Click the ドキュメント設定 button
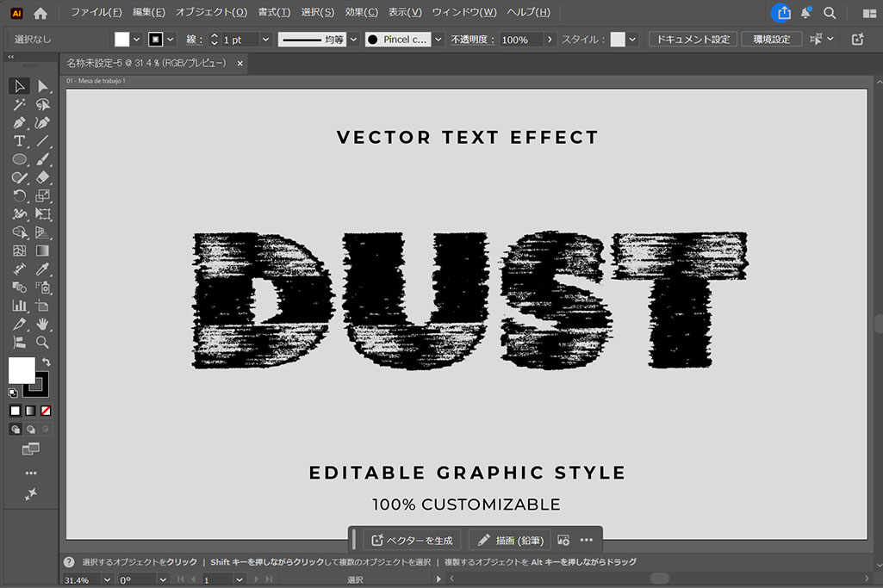This screenshot has height=588, width=883. coord(693,40)
